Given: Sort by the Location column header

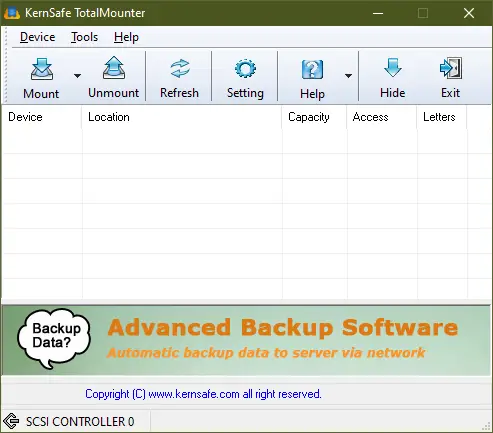Looking at the screenshot, I should coord(182,117).
